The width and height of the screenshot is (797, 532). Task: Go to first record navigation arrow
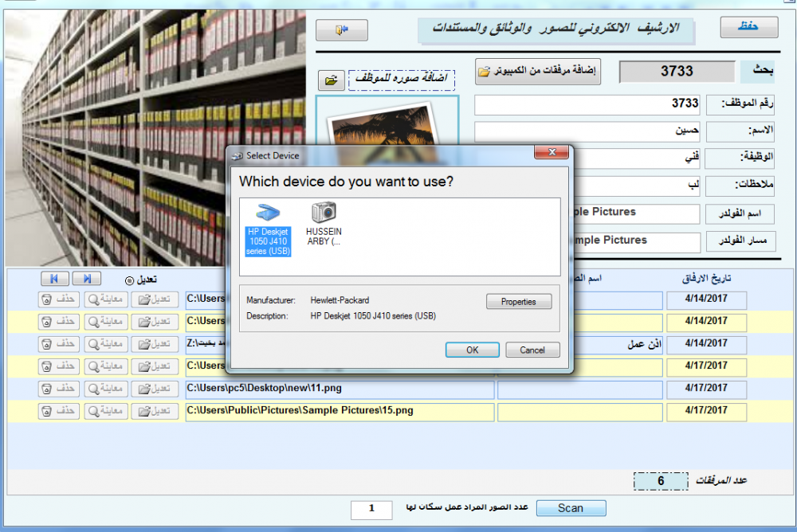pyautogui.click(x=55, y=279)
